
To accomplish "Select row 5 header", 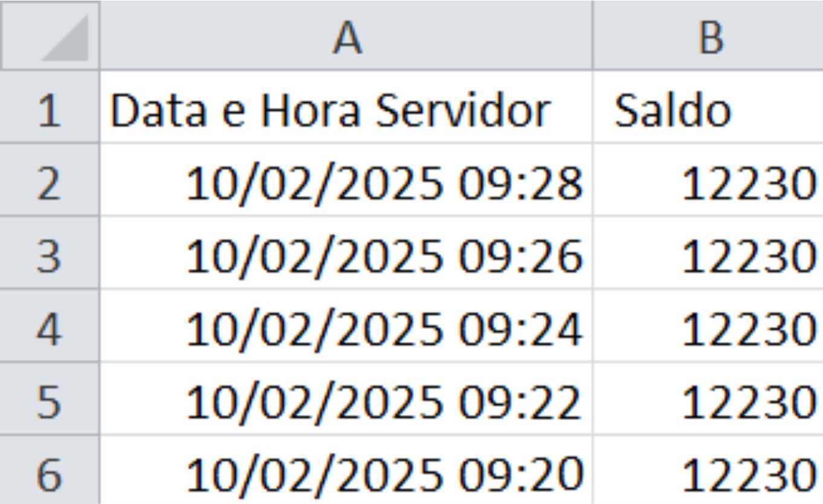I will click(x=50, y=398).
